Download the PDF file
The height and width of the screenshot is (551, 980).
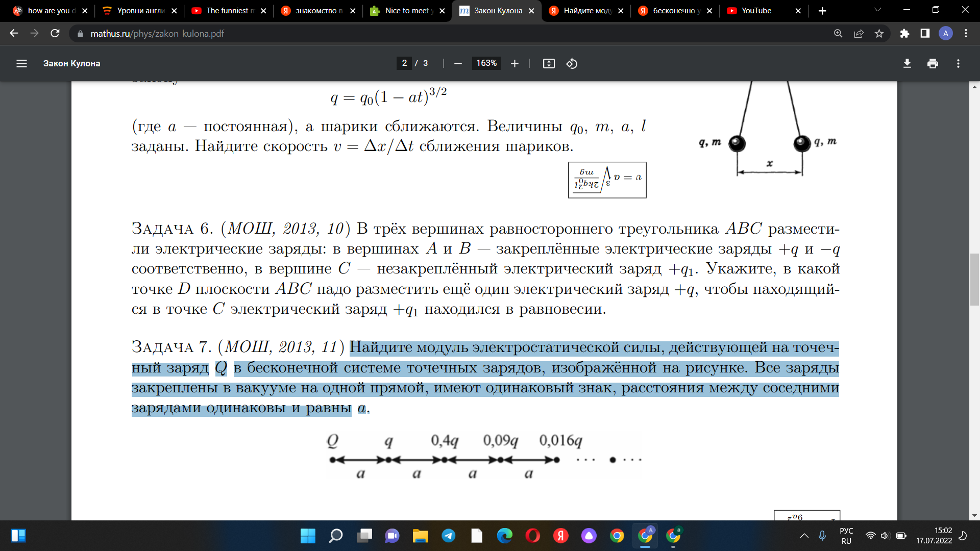point(907,63)
